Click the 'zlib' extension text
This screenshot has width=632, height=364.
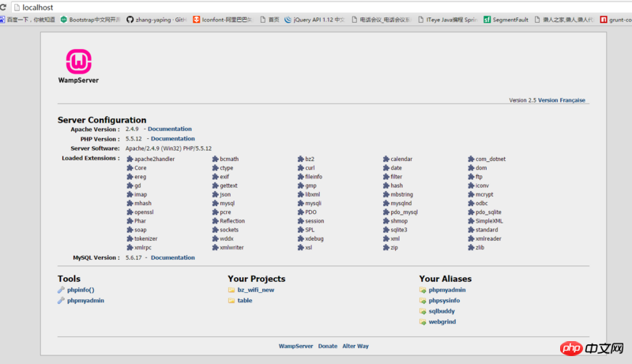click(480, 248)
